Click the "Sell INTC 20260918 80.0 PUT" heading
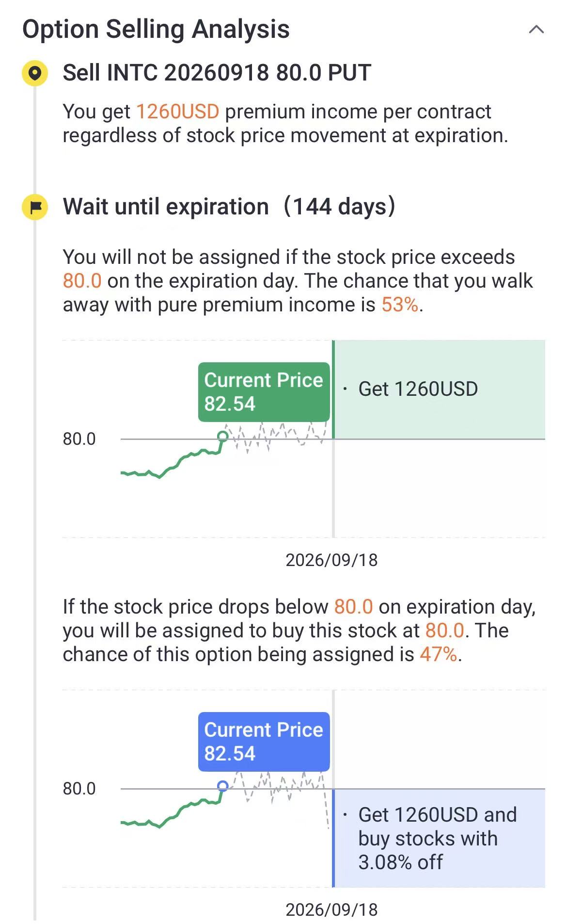 click(x=217, y=73)
